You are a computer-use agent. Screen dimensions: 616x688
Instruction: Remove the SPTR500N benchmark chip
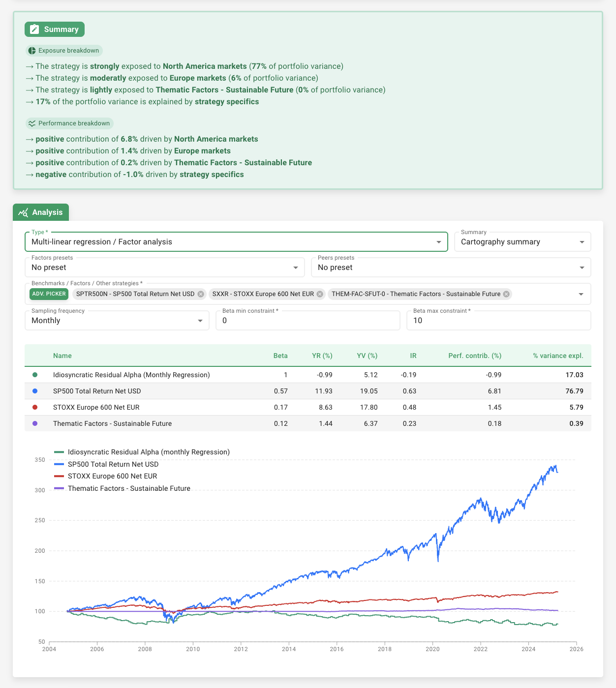pos(201,294)
